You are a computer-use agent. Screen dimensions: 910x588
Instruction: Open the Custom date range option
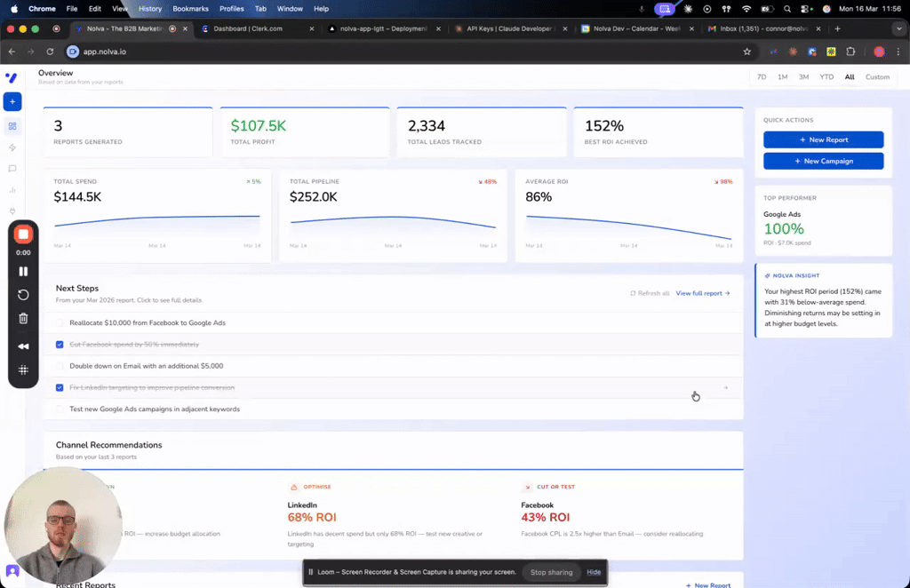(877, 77)
